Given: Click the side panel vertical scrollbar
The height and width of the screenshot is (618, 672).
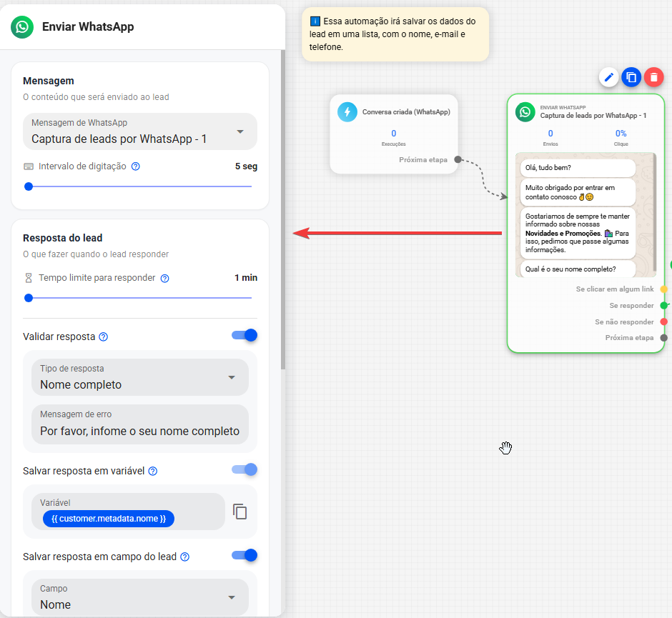Looking at the screenshot, I should tap(283, 210).
